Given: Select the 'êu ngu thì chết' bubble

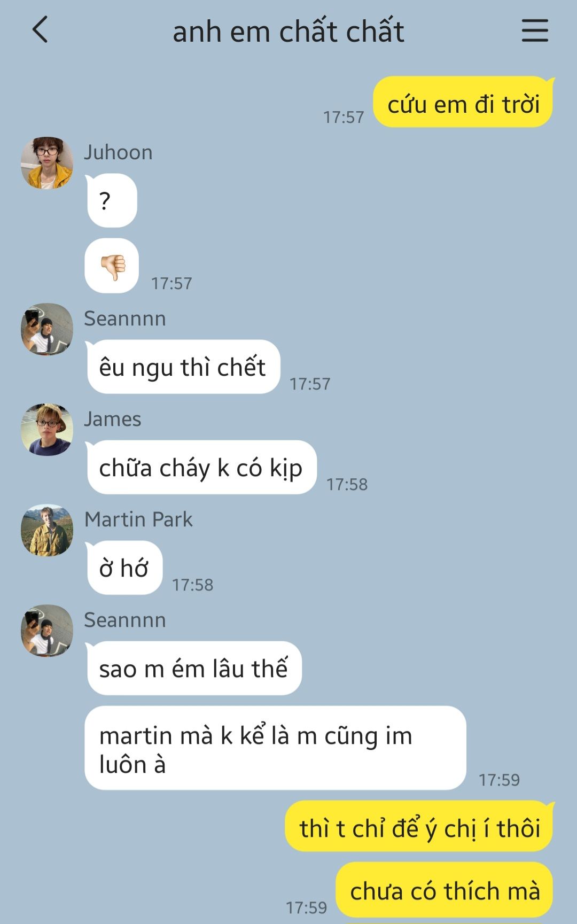Looking at the screenshot, I should pyautogui.click(x=183, y=367).
